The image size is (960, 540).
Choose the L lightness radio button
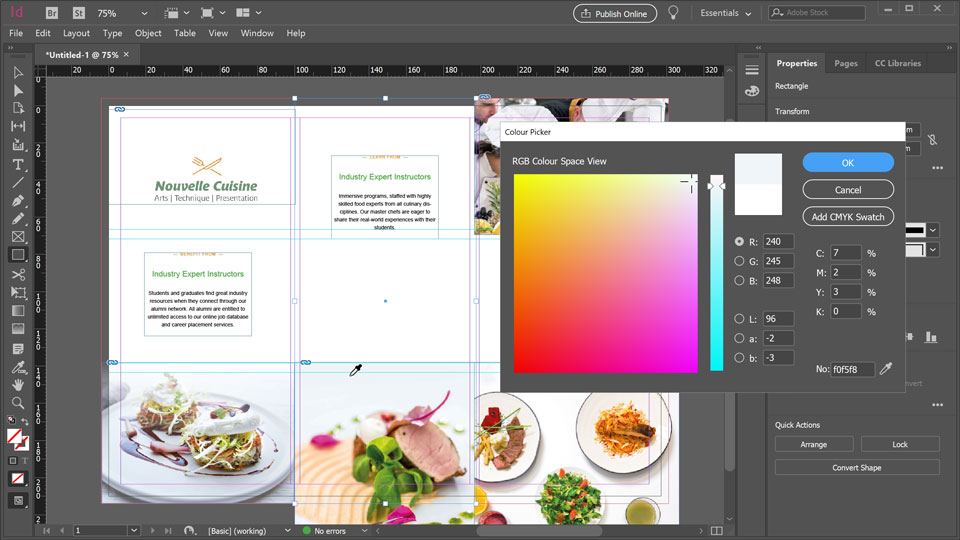tap(739, 319)
